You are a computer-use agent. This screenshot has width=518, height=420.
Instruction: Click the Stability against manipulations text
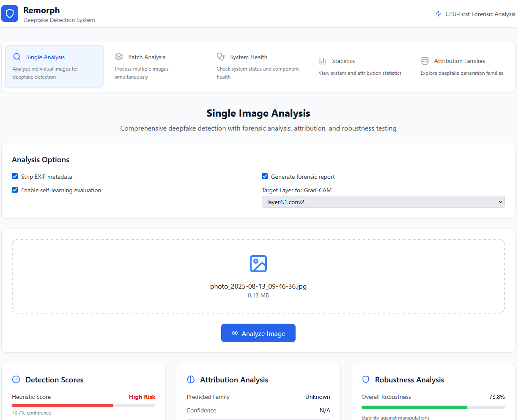coord(395,417)
